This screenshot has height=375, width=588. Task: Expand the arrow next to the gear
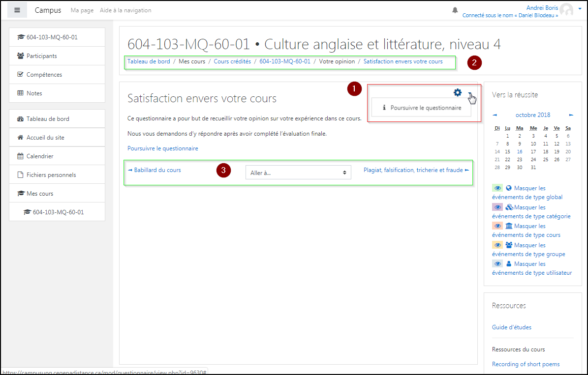point(470,93)
